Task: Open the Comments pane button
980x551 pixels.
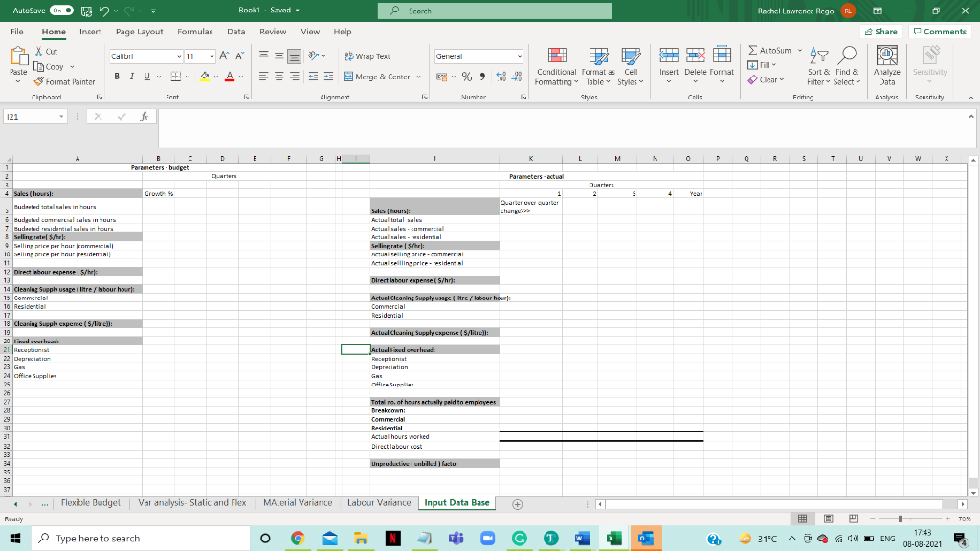Action: 939,32
